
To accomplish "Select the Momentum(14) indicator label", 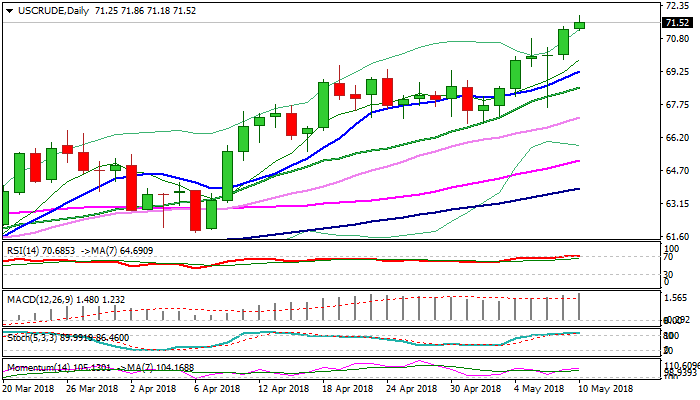I will click(38, 369).
